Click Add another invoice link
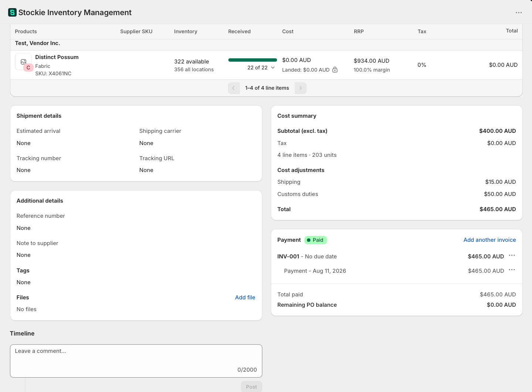 click(490, 240)
